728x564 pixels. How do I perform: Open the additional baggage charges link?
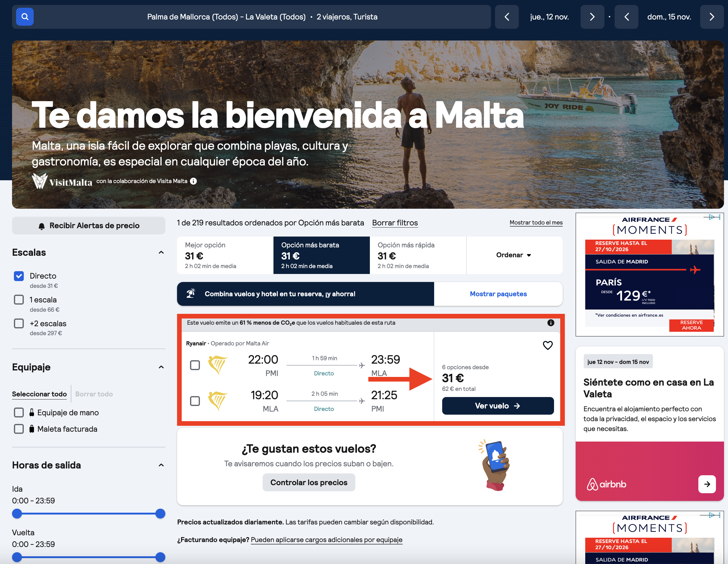326,540
